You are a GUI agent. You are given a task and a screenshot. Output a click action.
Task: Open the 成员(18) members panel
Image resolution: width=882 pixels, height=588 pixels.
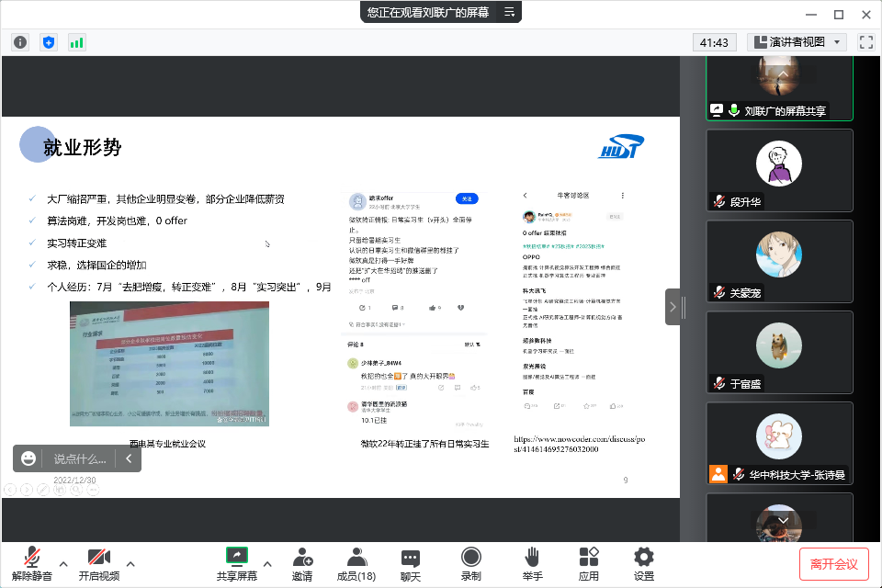356,564
